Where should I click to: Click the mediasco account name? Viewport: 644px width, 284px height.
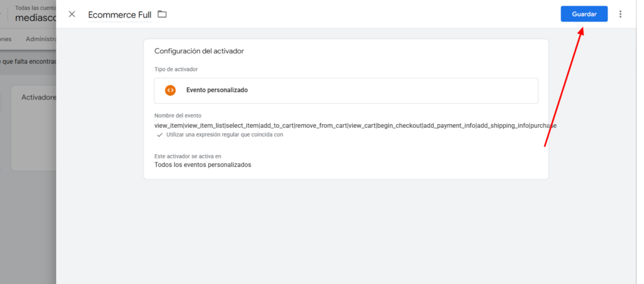click(35, 18)
